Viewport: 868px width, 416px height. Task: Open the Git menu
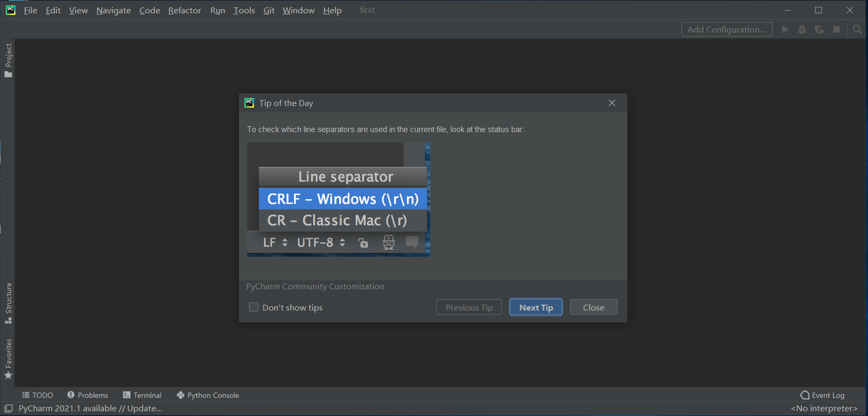tap(269, 10)
